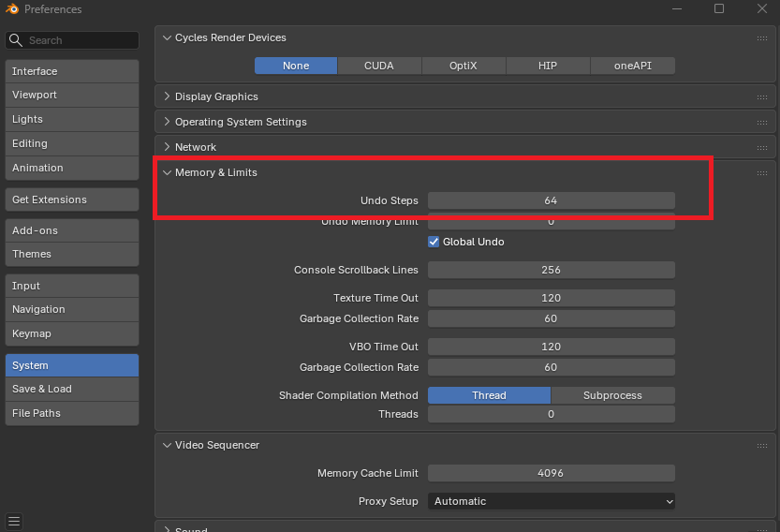Click the Operating System Settings grip dots
This screenshot has width=780, height=532.
pos(762,123)
